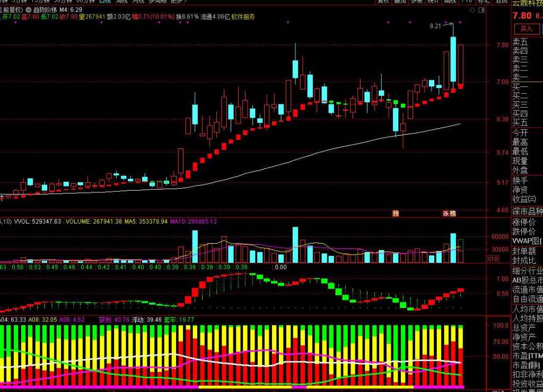Click the 涨 marker icon on chart
This screenshot has width=543, height=392.
(x=446, y=213)
